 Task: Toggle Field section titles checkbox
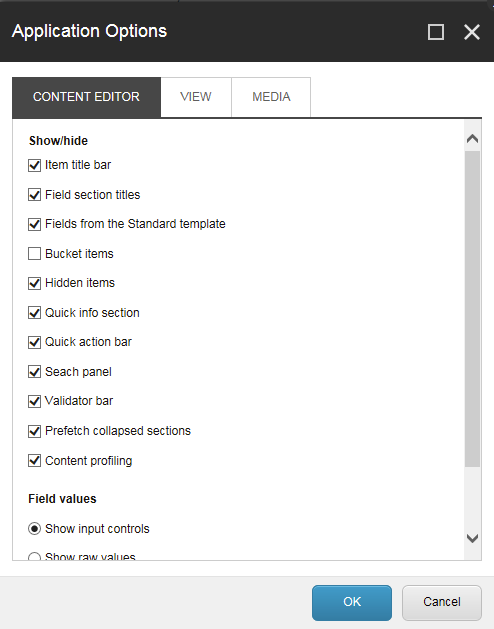point(35,195)
